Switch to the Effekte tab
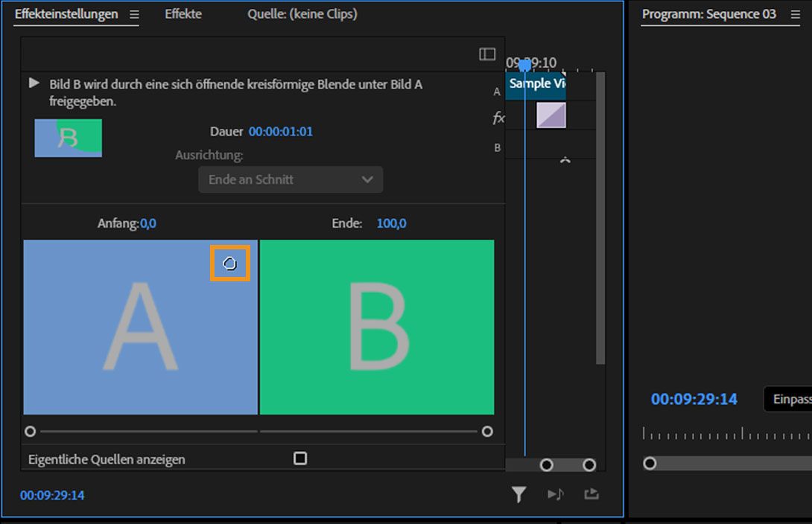This screenshot has width=812, height=524. (183, 14)
